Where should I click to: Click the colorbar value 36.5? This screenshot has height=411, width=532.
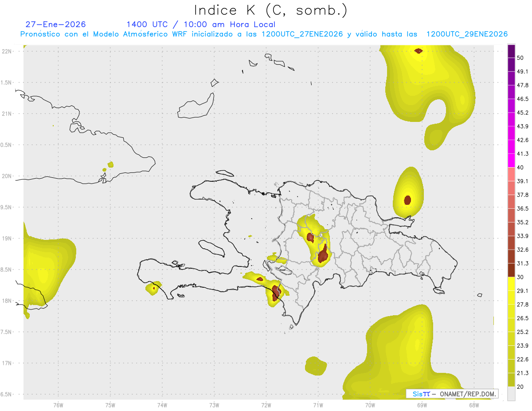click(523, 208)
